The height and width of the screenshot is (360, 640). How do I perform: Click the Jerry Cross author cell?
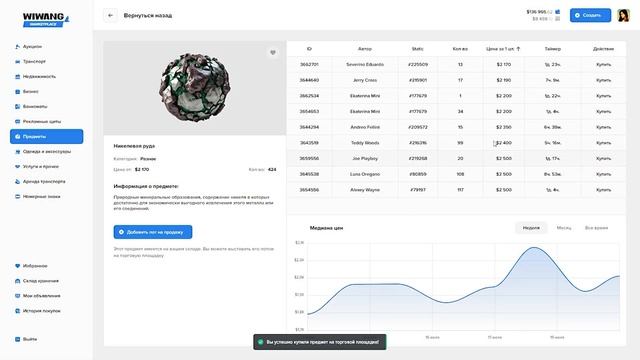(x=365, y=80)
